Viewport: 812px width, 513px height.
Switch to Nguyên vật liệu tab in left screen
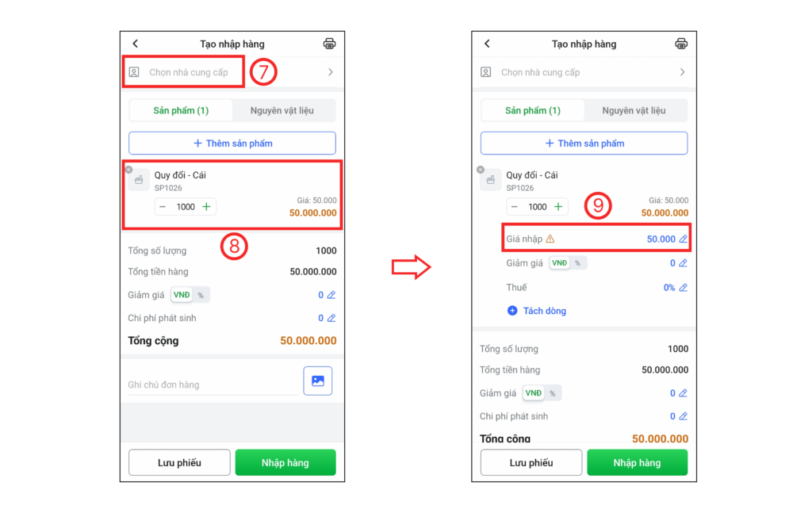click(x=282, y=110)
